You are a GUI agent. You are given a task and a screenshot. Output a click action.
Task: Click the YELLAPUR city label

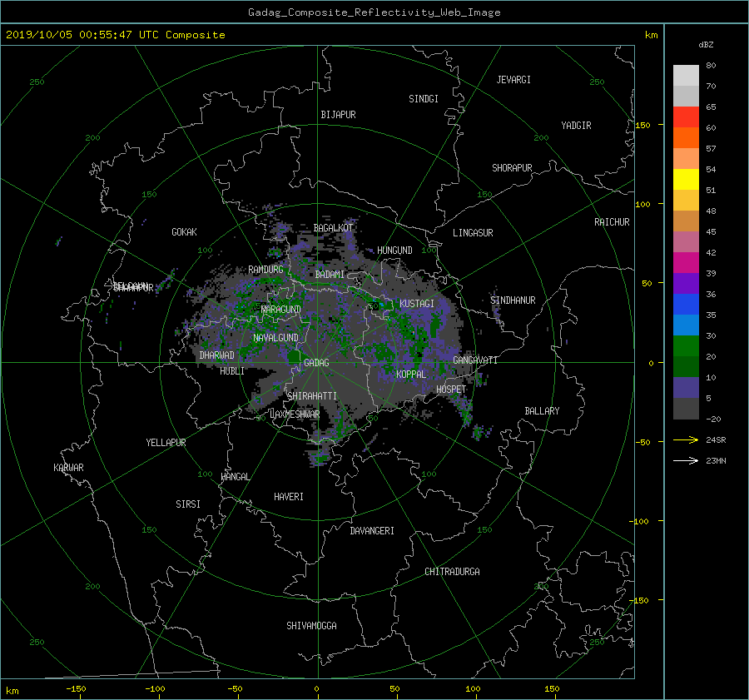[166, 443]
